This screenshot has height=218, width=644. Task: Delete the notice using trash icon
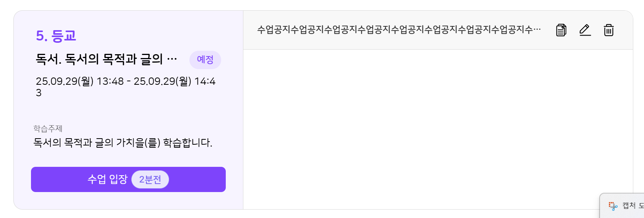coord(608,30)
